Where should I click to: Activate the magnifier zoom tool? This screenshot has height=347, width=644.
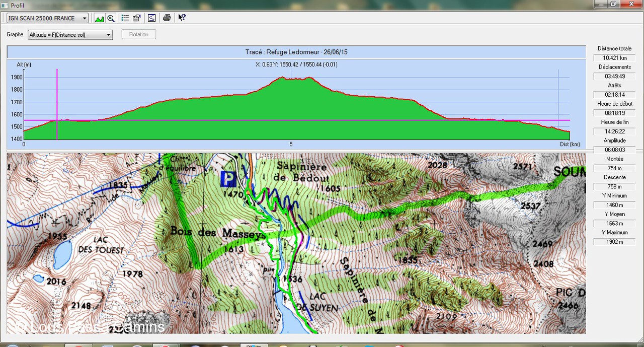coord(111,18)
